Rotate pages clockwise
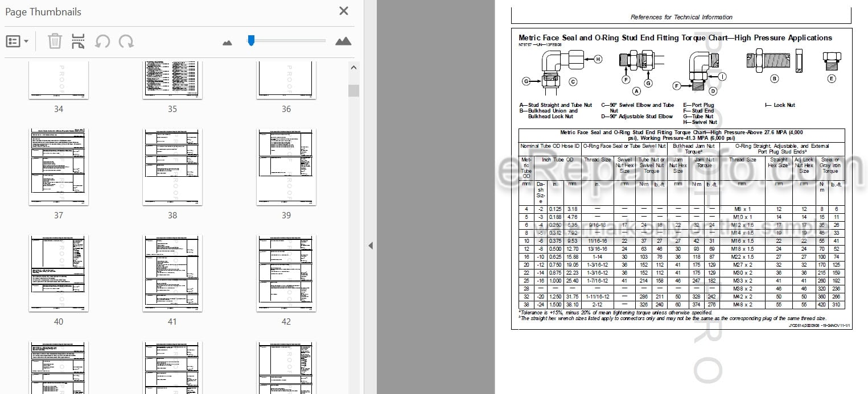The width and height of the screenshot is (868, 394). (x=126, y=41)
